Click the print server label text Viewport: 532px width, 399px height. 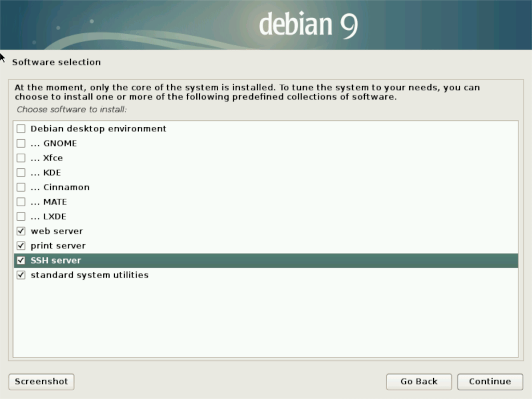(58, 245)
